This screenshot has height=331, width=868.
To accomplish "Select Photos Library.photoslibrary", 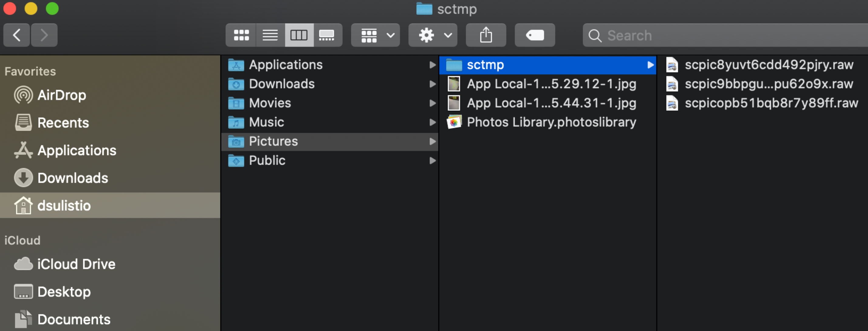I will 547,122.
